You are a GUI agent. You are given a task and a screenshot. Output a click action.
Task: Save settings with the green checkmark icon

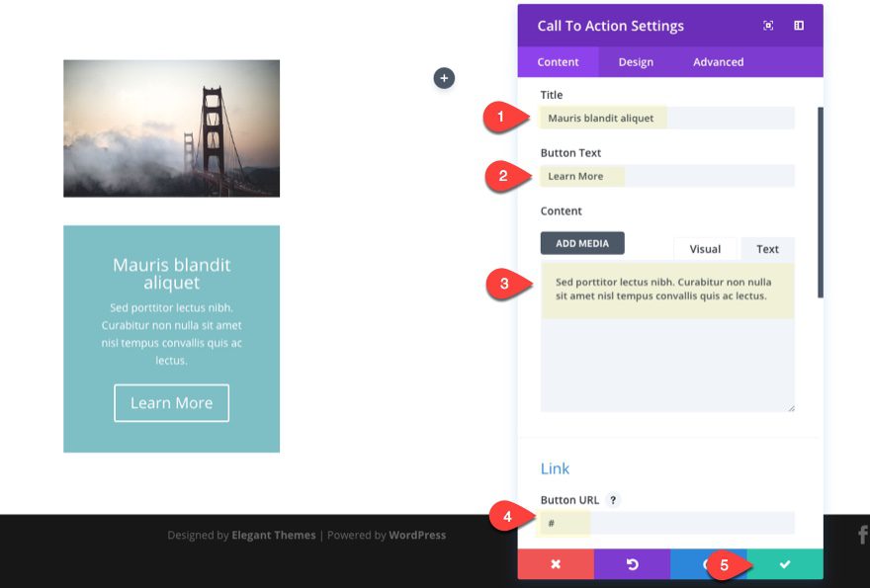pyautogui.click(x=784, y=563)
